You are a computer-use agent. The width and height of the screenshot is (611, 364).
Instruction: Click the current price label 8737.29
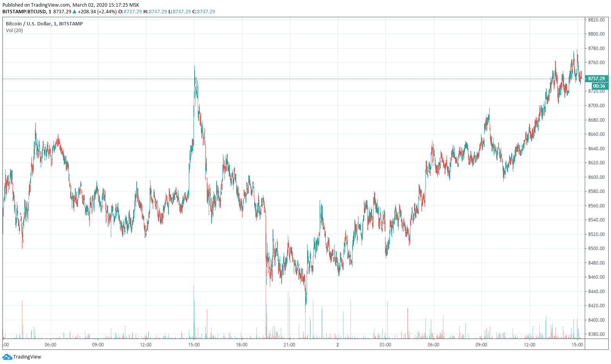(597, 79)
